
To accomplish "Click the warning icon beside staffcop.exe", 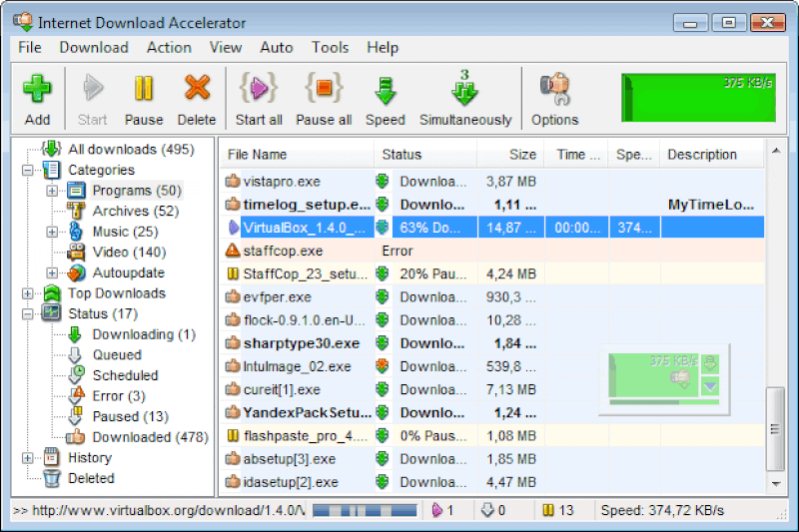I will pyautogui.click(x=233, y=250).
